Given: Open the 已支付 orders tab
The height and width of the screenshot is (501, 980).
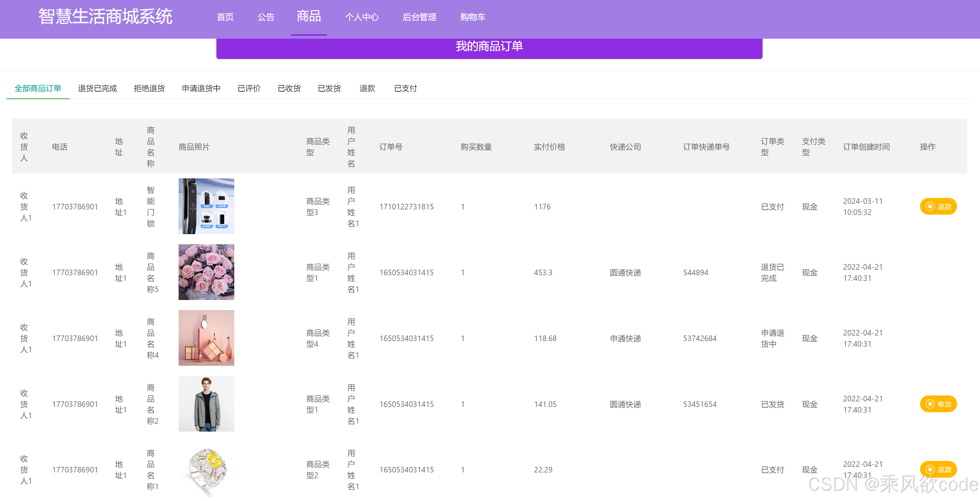Looking at the screenshot, I should (x=405, y=88).
